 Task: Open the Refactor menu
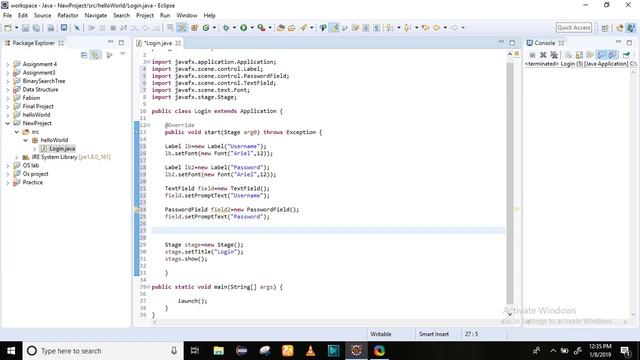[68, 16]
